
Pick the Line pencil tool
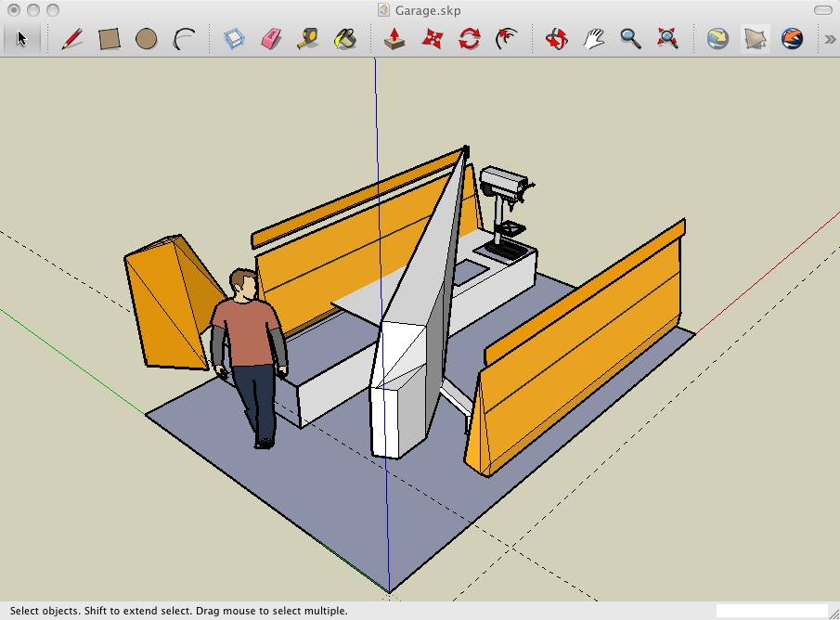71,39
